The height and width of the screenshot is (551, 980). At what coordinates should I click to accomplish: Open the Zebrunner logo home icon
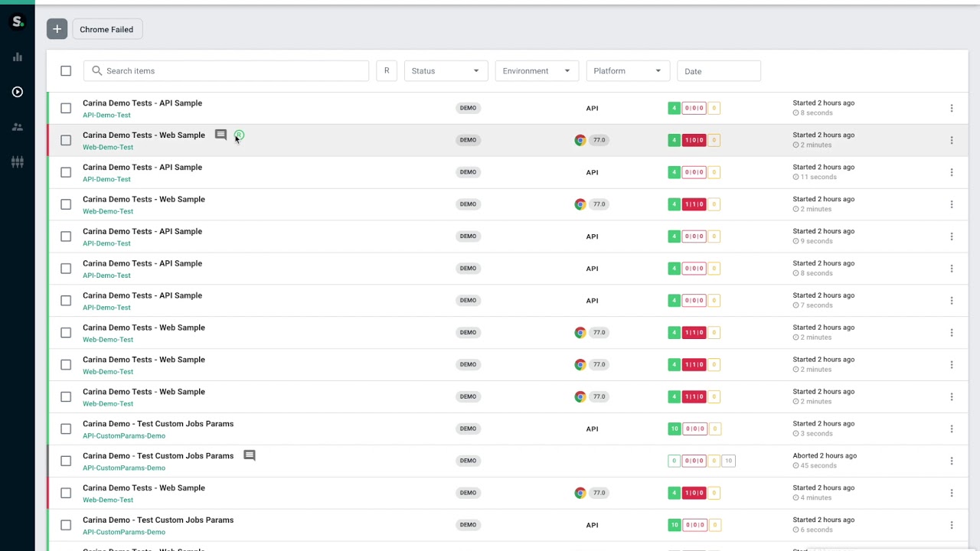coord(17,21)
